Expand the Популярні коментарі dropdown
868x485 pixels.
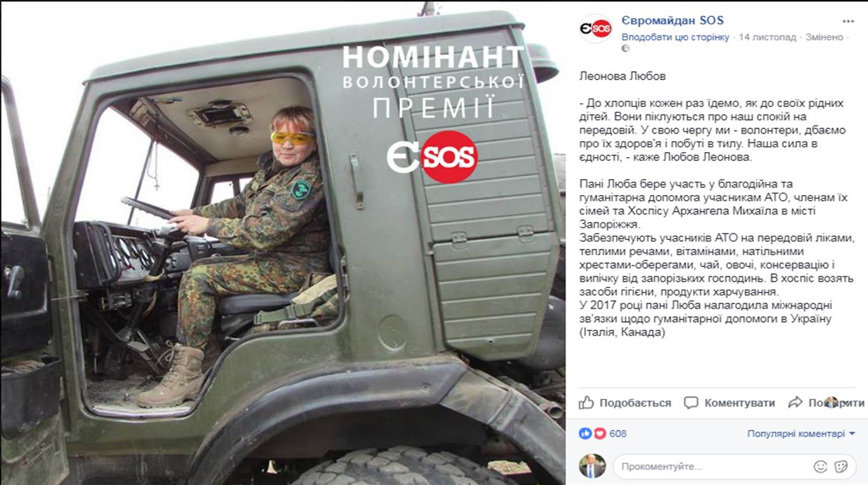point(801,434)
